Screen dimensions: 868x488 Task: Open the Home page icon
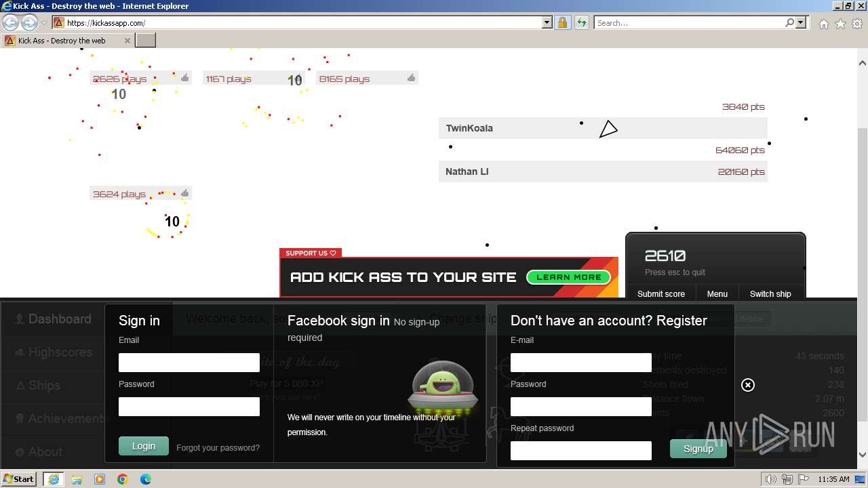pos(823,24)
